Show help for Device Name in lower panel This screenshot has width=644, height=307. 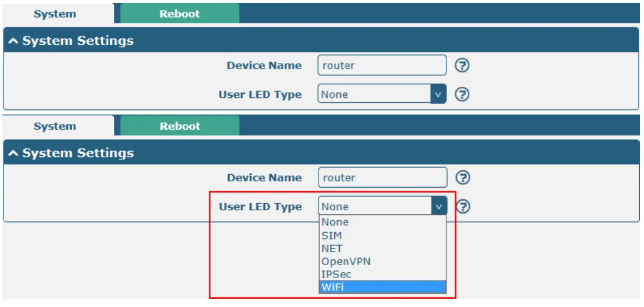coord(463,178)
